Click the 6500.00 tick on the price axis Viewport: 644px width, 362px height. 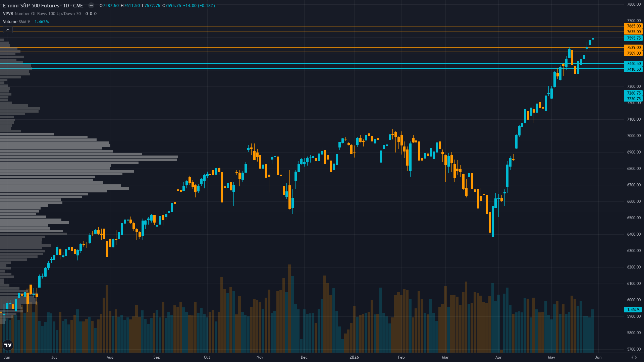tap(634, 218)
